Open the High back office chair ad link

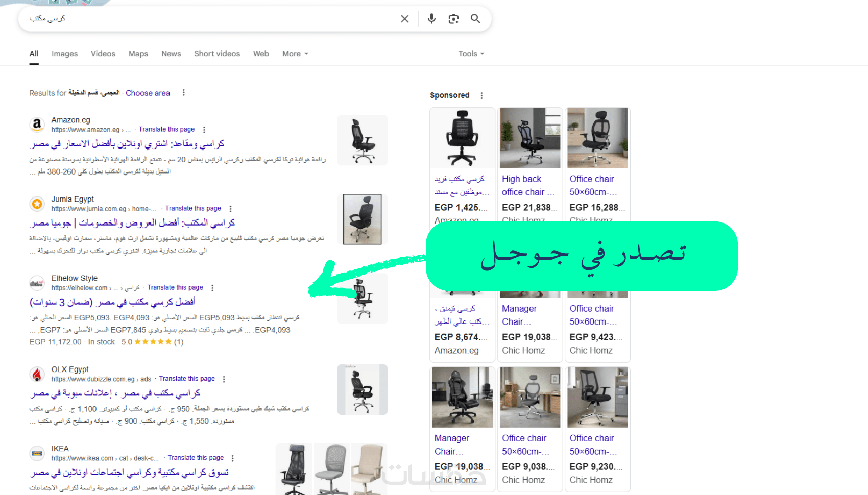point(528,186)
